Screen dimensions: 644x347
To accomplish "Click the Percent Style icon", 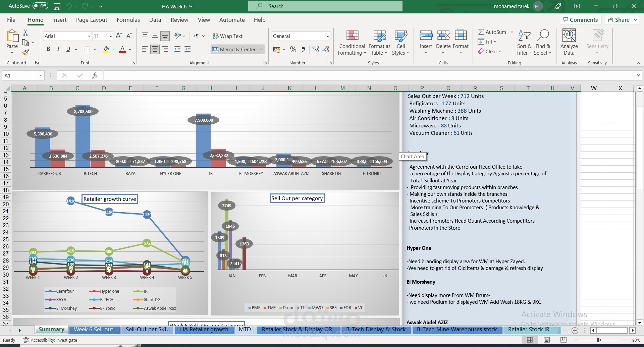I will (293, 49).
